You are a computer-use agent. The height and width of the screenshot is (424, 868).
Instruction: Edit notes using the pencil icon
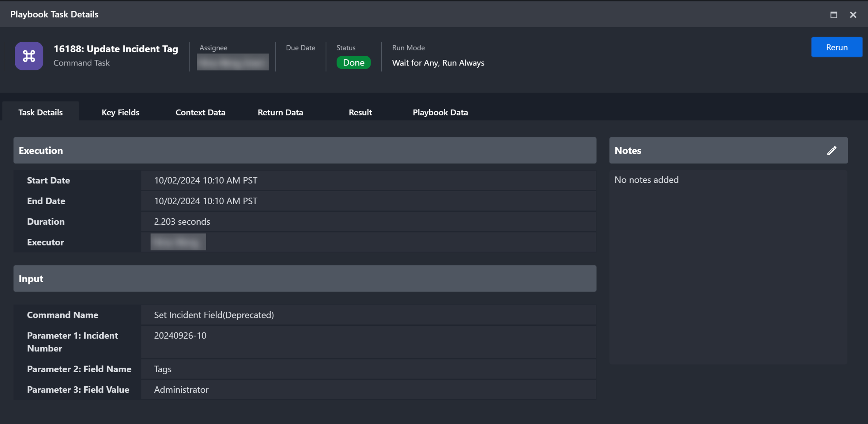tap(831, 151)
